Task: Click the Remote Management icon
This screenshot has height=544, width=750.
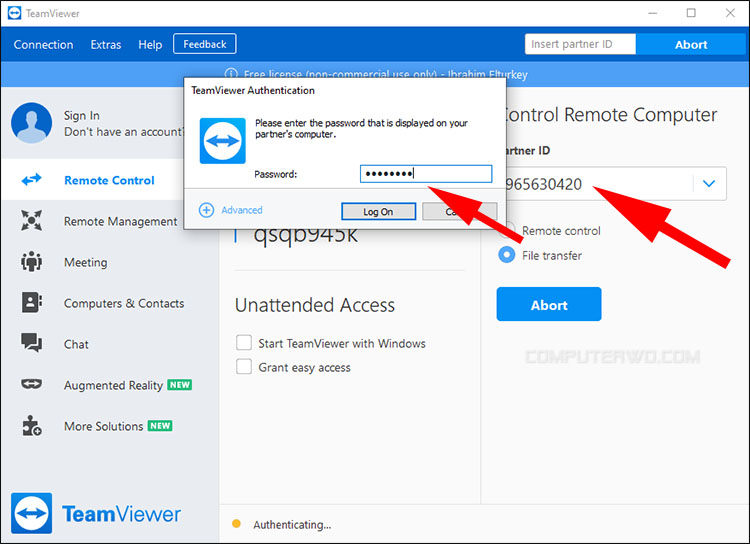Action: pos(32,221)
